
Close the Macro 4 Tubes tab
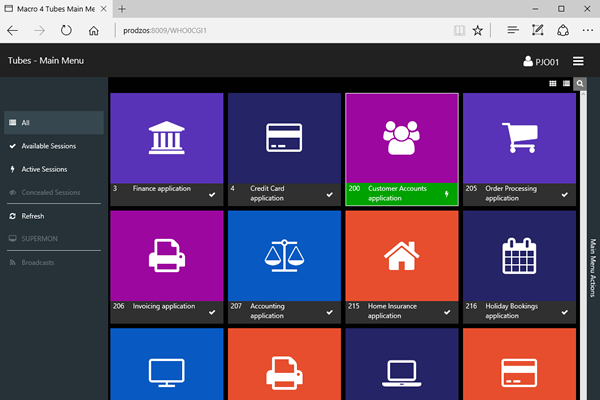(103, 9)
